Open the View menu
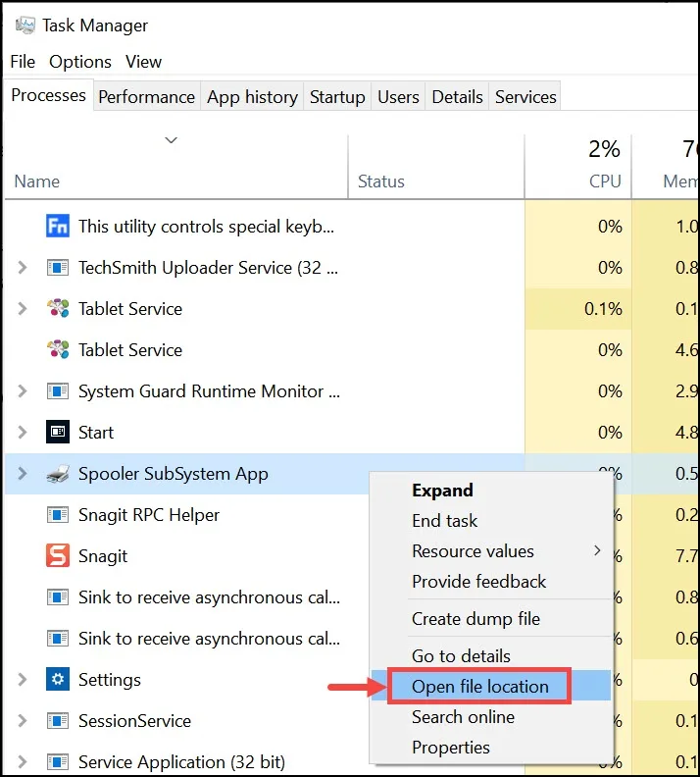Image resolution: width=700 pixels, height=777 pixels. [x=143, y=62]
